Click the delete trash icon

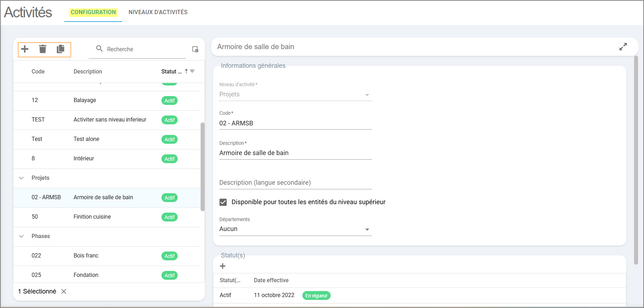point(43,49)
